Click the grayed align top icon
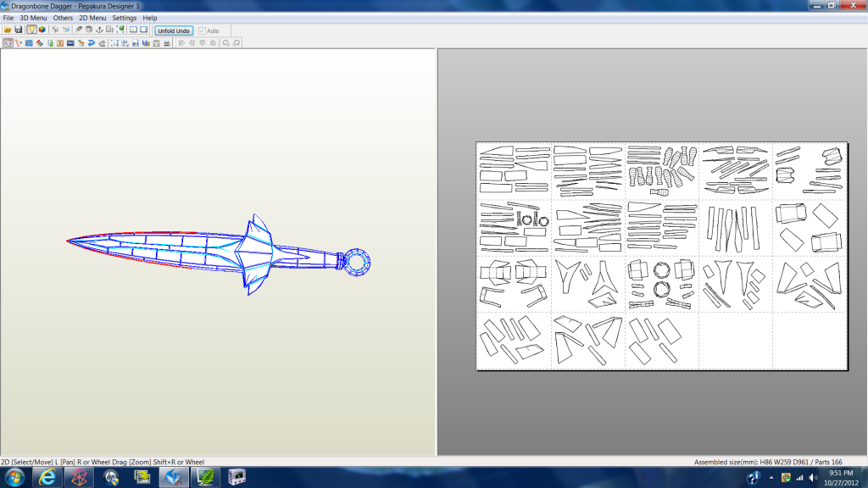The image size is (868, 488). point(203,43)
